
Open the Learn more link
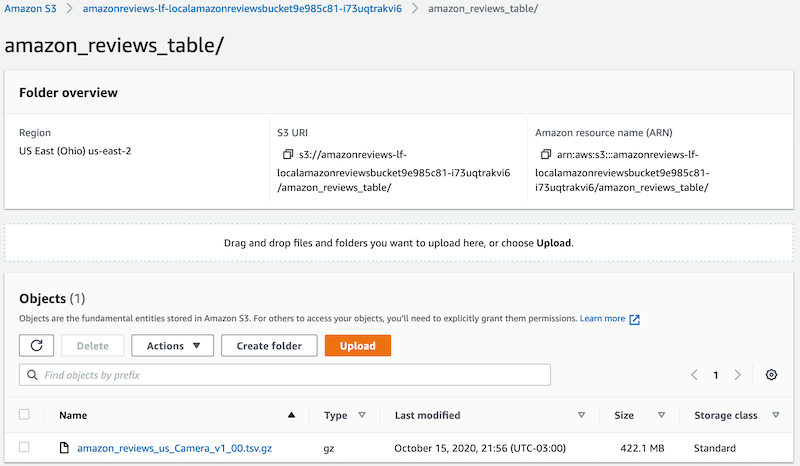click(x=602, y=318)
